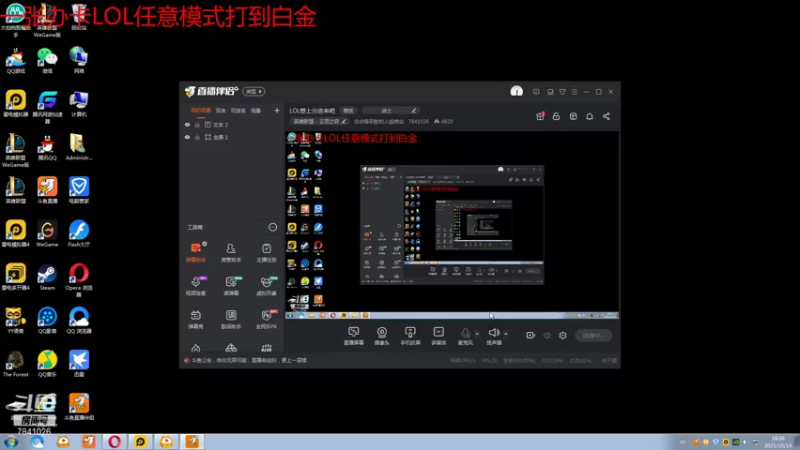Open the 虚拟形象 virtual avatar tool
Screen dimensions: 800x450
(266, 285)
